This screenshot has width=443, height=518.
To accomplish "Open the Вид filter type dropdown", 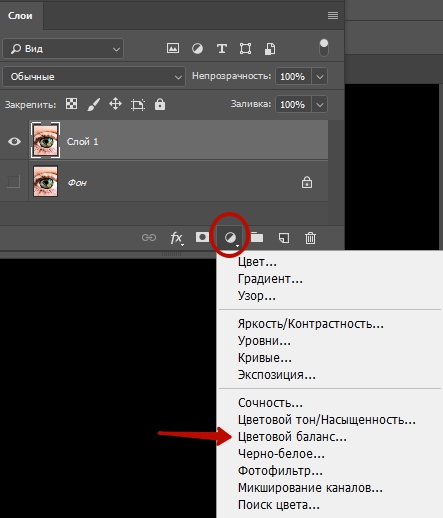I will tap(63, 49).
